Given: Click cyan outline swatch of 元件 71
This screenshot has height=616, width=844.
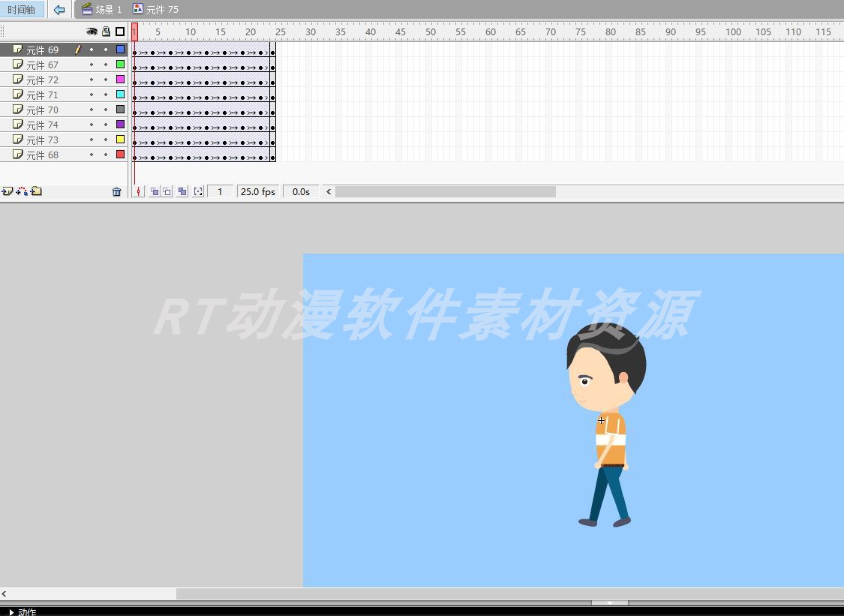Looking at the screenshot, I should (x=121, y=95).
